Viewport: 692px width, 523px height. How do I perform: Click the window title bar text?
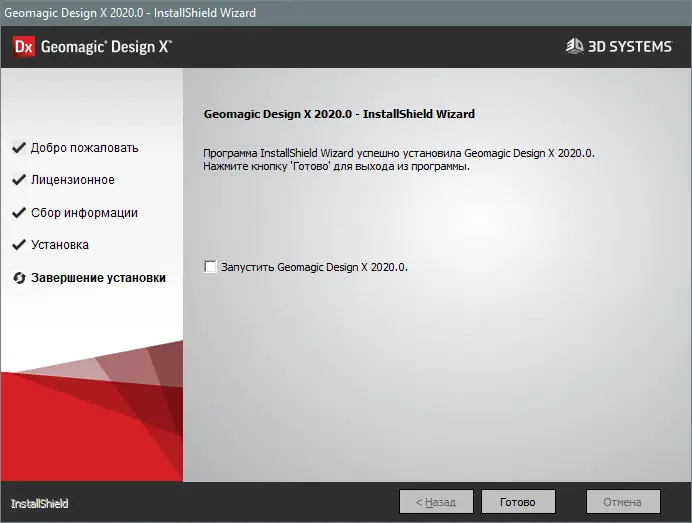pos(130,12)
